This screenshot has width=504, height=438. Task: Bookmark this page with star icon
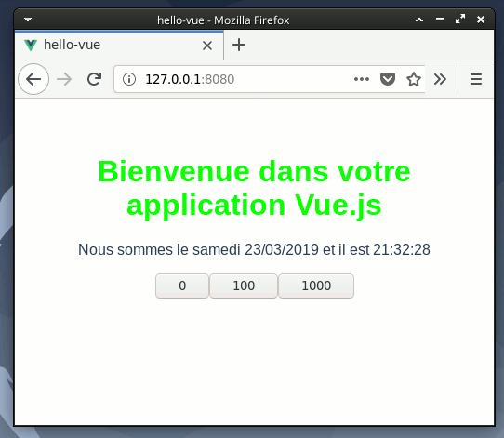414,79
